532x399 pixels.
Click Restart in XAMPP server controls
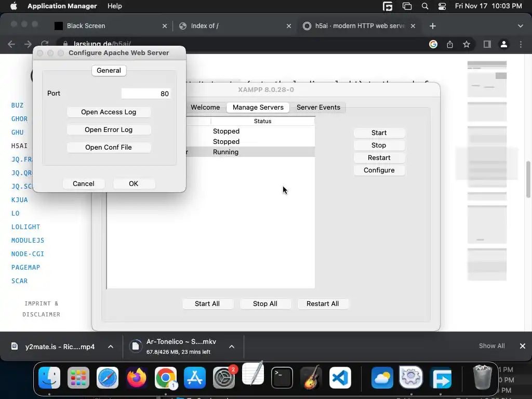point(379,158)
